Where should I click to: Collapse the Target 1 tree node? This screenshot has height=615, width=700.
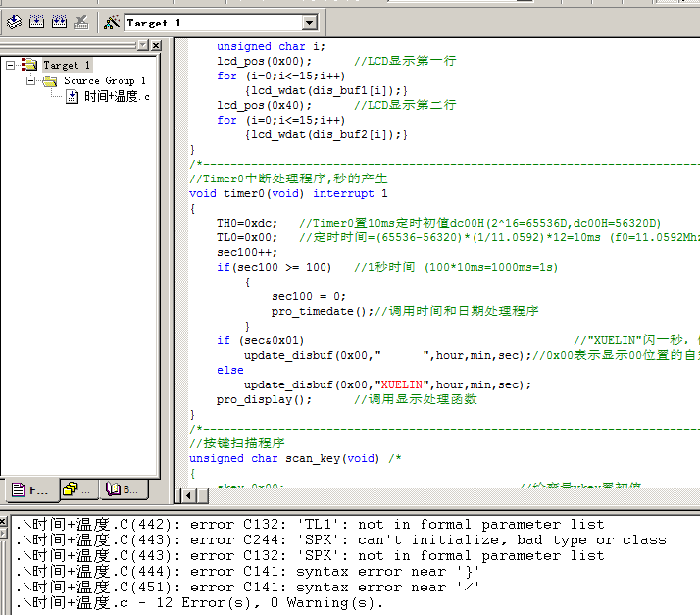click(10, 65)
